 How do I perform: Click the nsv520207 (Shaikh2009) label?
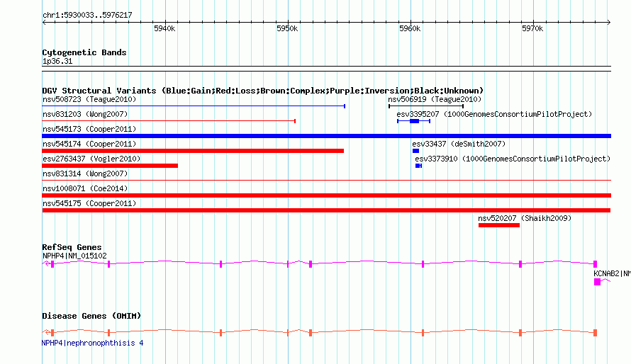[525, 218]
